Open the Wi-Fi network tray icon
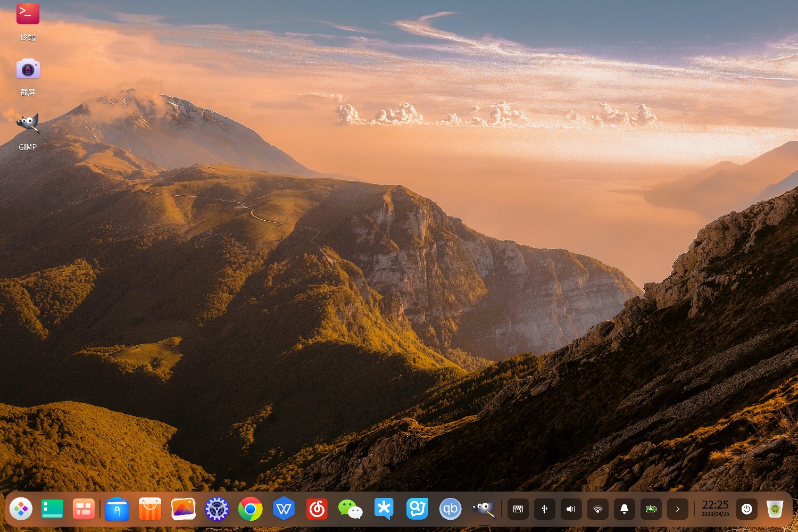Screen dimensions: 798x532 click(x=597, y=509)
